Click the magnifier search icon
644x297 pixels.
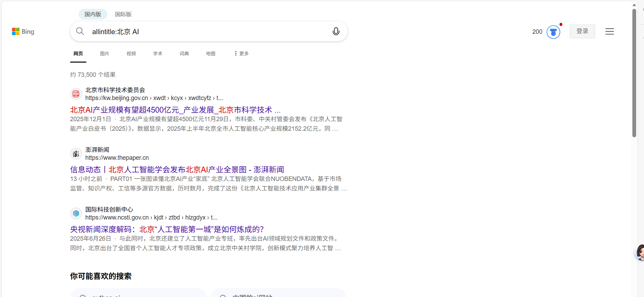pos(80,31)
